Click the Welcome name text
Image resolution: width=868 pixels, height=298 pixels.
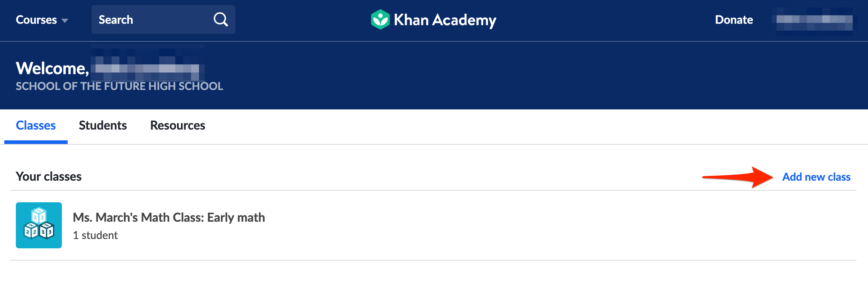click(148, 68)
